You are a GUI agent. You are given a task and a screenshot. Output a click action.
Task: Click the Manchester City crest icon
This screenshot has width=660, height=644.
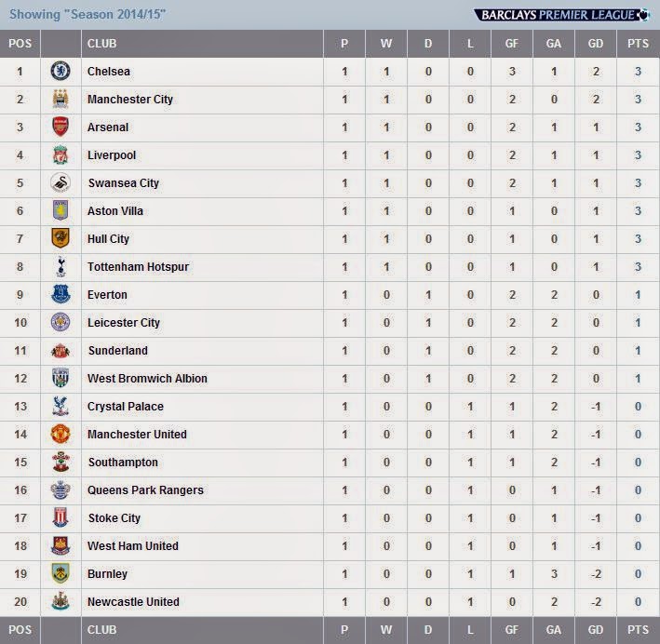[x=61, y=99]
